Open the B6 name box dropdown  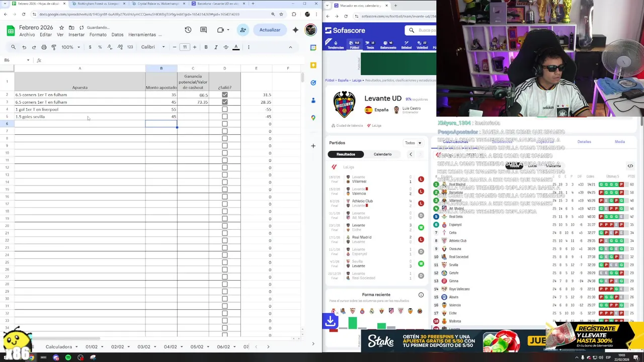[28, 60]
